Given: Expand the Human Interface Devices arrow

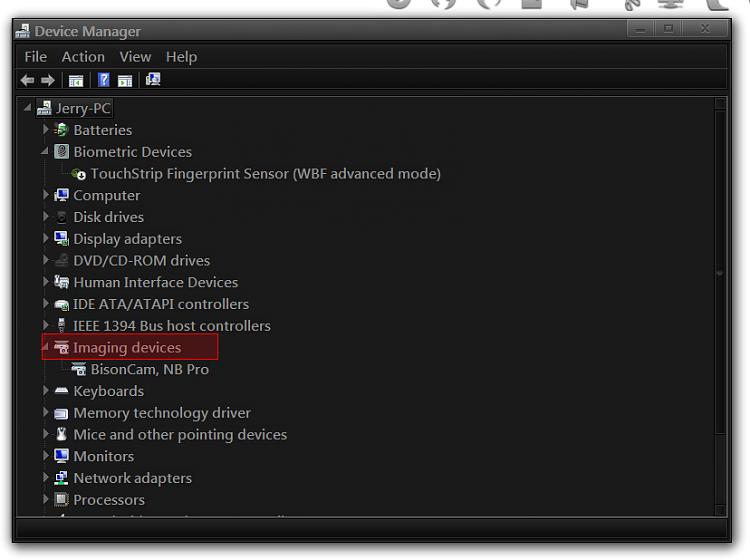Looking at the screenshot, I should tap(46, 282).
